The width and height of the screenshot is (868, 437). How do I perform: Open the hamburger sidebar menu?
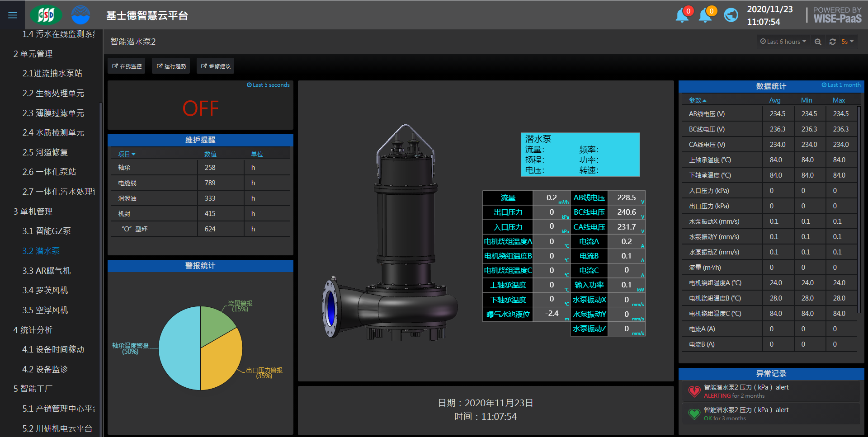coord(13,15)
